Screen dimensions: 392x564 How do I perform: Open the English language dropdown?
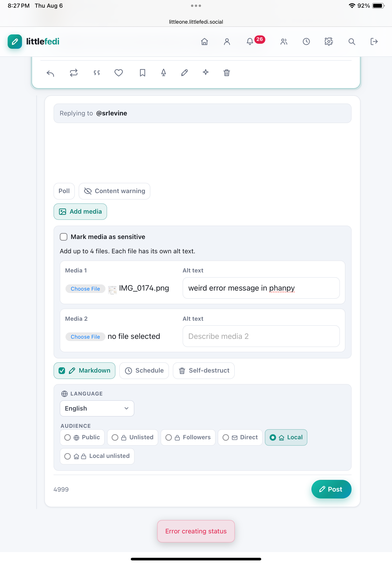[97, 408]
